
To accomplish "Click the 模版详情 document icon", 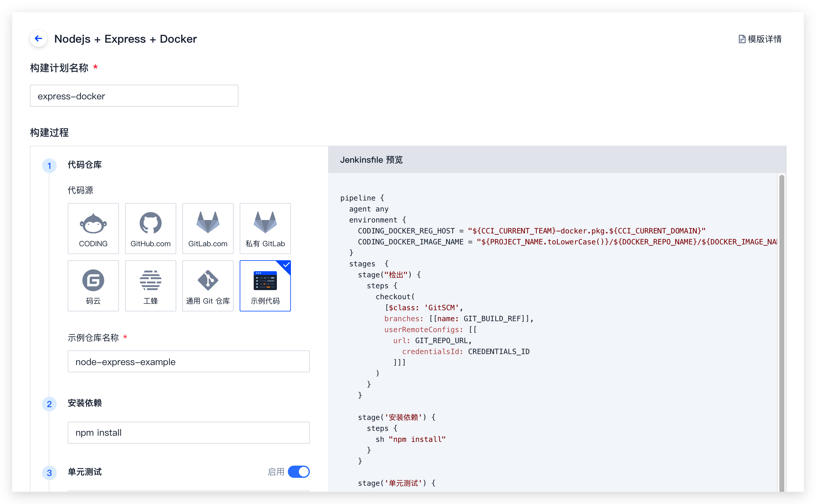I will [x=742, y=39].
